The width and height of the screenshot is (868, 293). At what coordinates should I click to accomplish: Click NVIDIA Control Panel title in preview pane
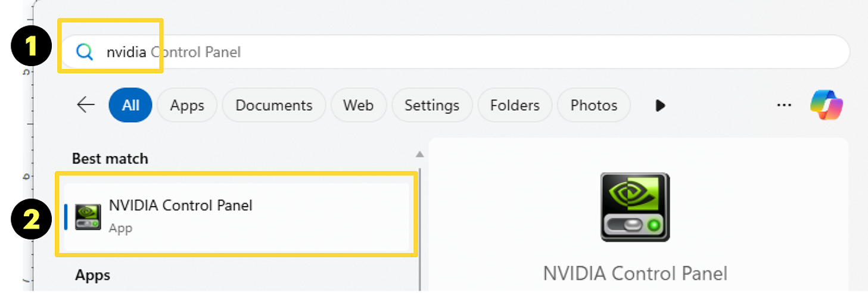pyautogui.click(x=635, y=273)
